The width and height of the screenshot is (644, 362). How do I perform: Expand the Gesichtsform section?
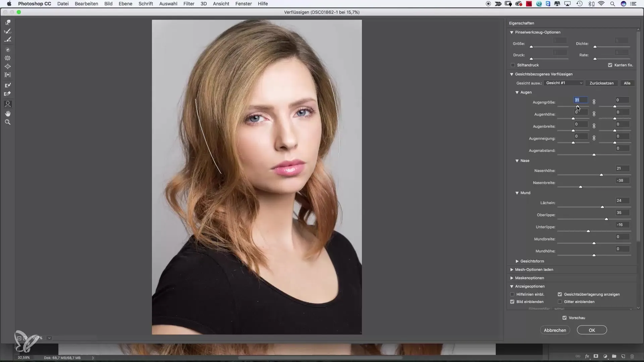click(517, 261)
